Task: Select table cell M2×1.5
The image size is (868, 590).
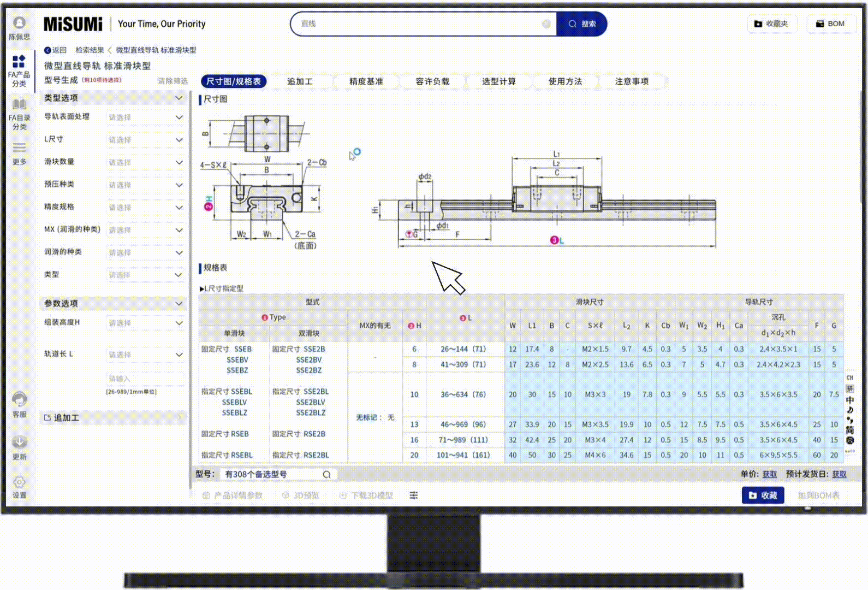Action: pyautogui.click(x=595, y=349)
